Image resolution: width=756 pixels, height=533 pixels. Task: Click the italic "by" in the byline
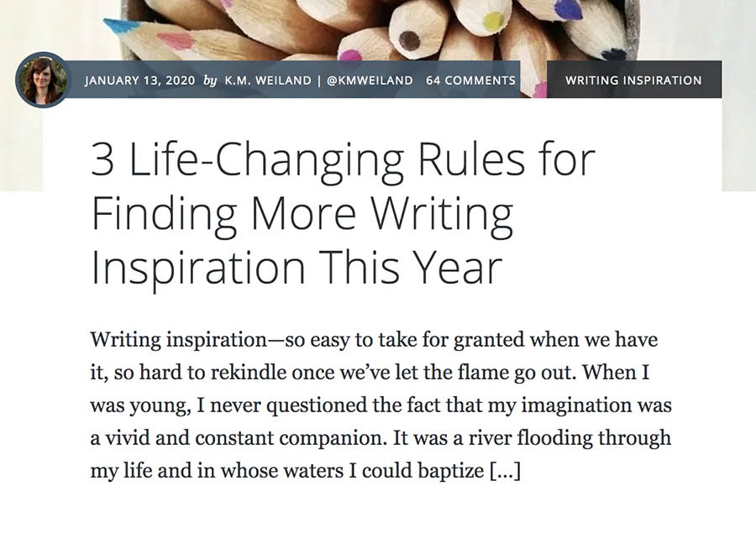[x=210, y=81]
